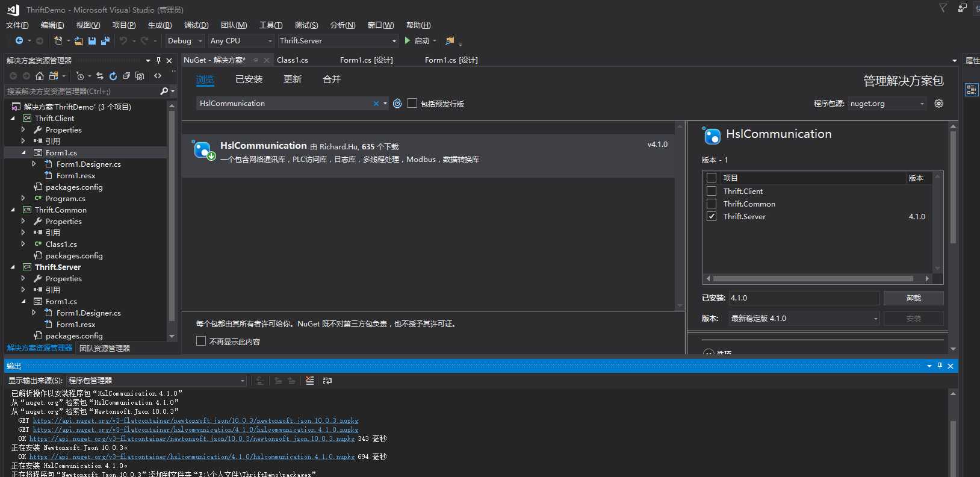The height and width of the screenshot is (477, 980).
Task: Collapse the Thrift.Common project node
Action: click(x=13, y=210)
